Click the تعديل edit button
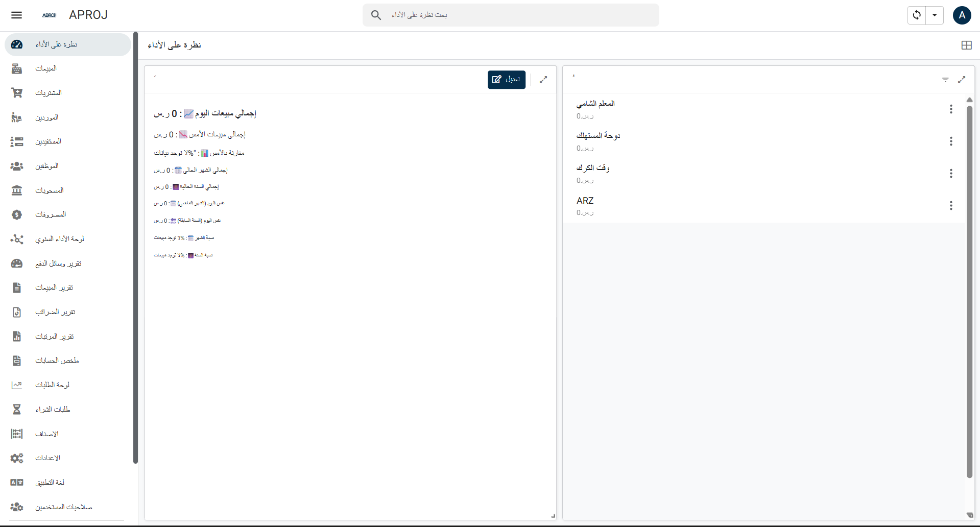The image size is (980, 527). pyautogui.click(x=506, y=79)
